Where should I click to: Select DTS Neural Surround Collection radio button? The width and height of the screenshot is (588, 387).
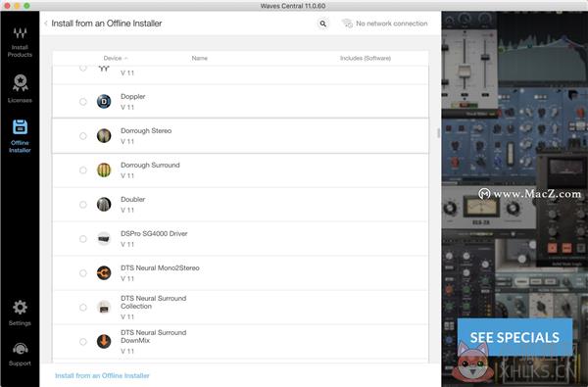[83, 308]
